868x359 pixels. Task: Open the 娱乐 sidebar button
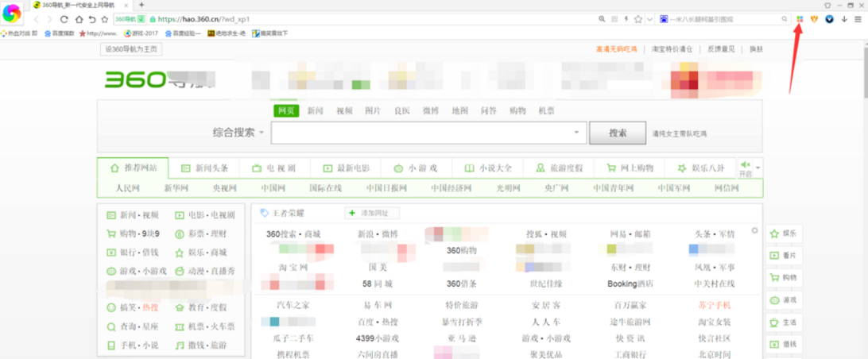coord(784,234)
